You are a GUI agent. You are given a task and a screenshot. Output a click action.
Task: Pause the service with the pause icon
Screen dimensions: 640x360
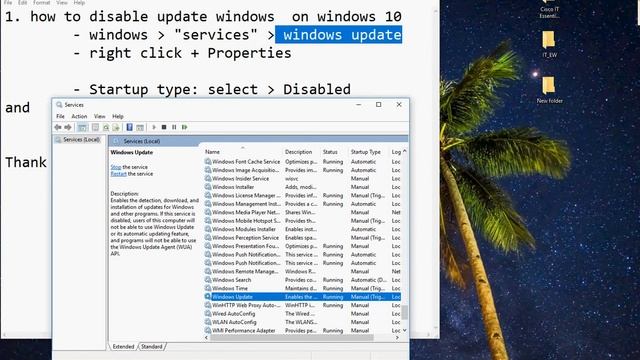174,127
